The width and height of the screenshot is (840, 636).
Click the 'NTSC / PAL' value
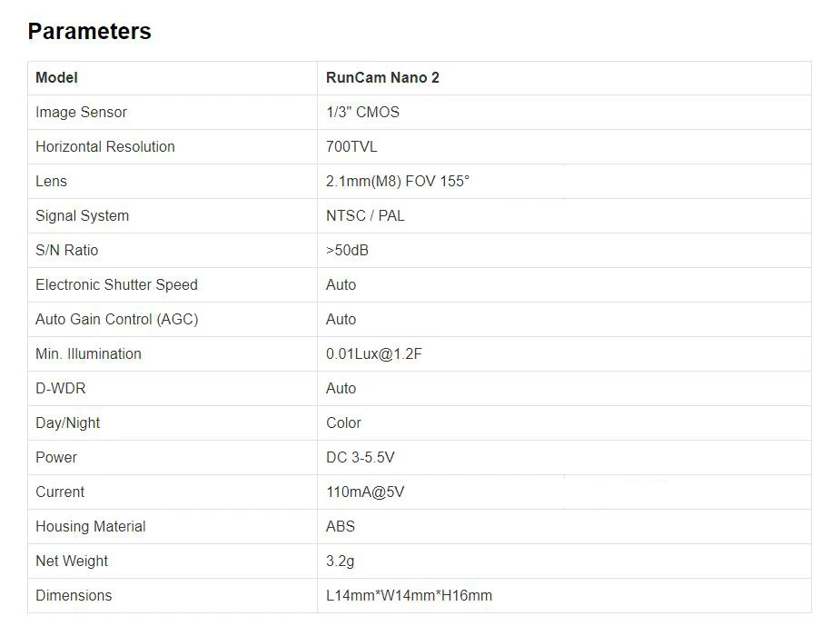point(365,216)
